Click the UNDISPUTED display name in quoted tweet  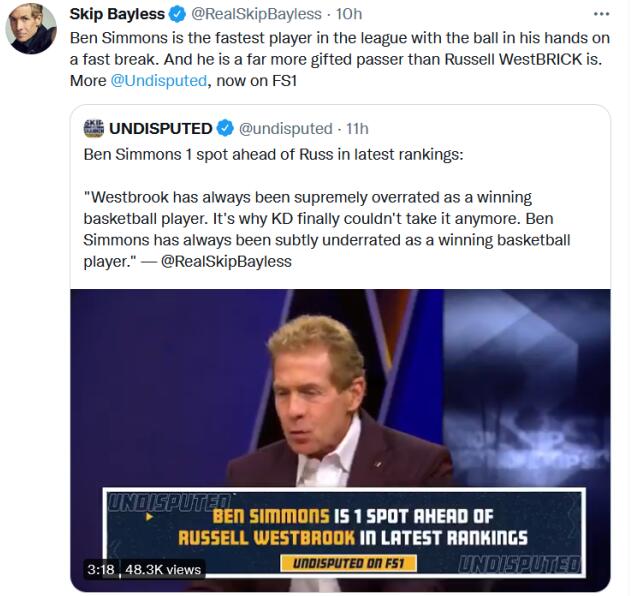[160, 128]
